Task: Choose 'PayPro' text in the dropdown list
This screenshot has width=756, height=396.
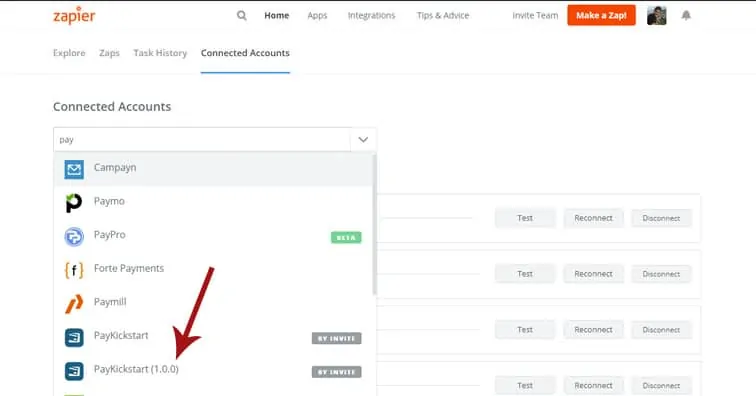Action: point(109,235)
